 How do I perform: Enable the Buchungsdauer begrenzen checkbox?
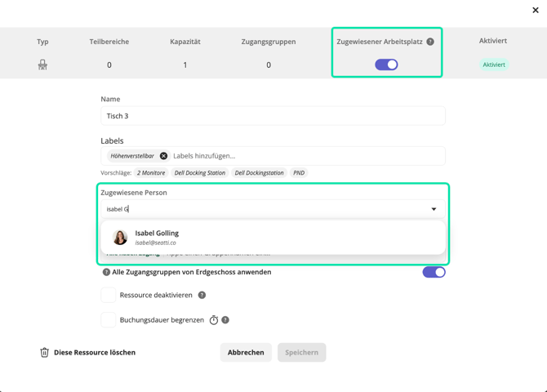pyautogui.click(x=109, y=320)
